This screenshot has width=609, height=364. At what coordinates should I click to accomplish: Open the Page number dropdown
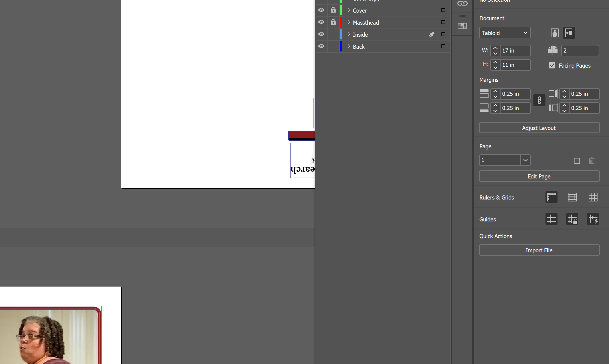(525, 160)
